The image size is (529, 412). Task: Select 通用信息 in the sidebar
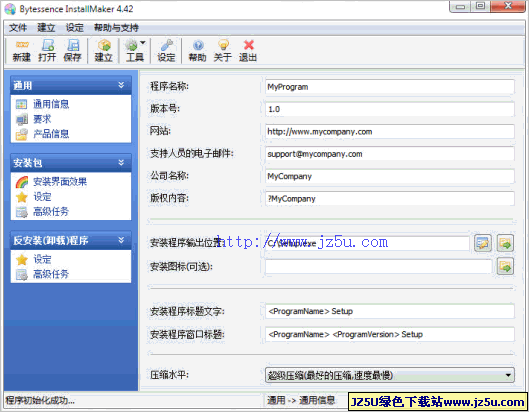(51, 104)
